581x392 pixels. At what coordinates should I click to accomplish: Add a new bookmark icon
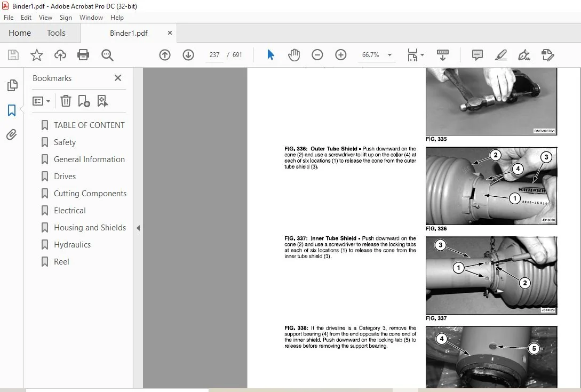click(x=84, y=101)
